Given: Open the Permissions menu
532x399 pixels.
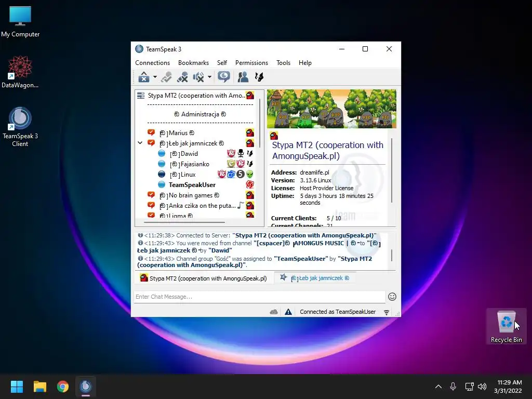Looking at the screenshot, I should 251,63.
